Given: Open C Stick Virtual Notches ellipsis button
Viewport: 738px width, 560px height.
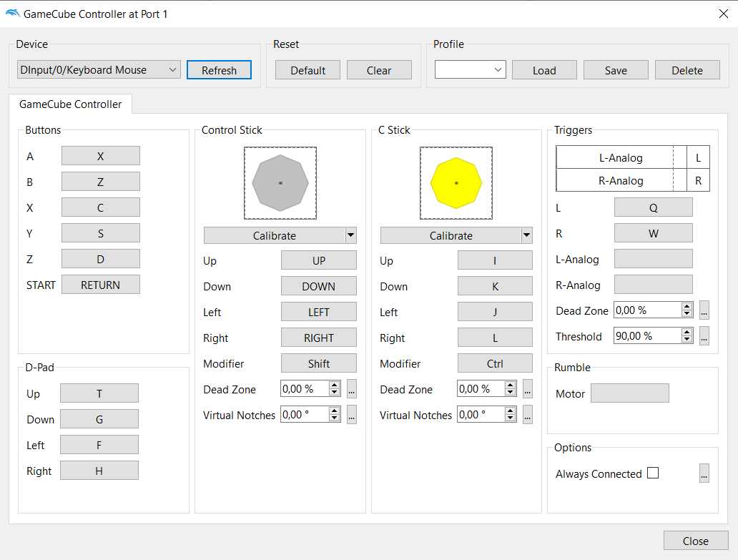Looking at the screenshot, I should 528,415.
